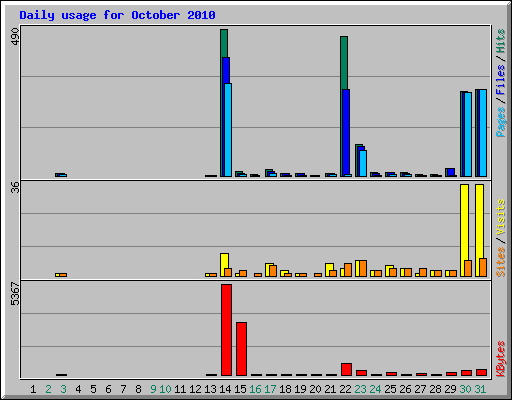512x400 pixels.
Task: Click green day 3 on the x-axis
Action: [63, 389]
